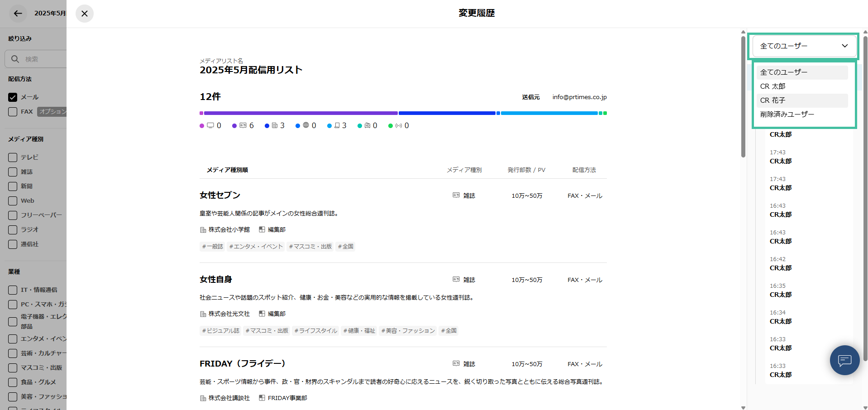868x410 pixels.
Task: Check the Web media type checkbox
Action: click(x=13, y=201)
